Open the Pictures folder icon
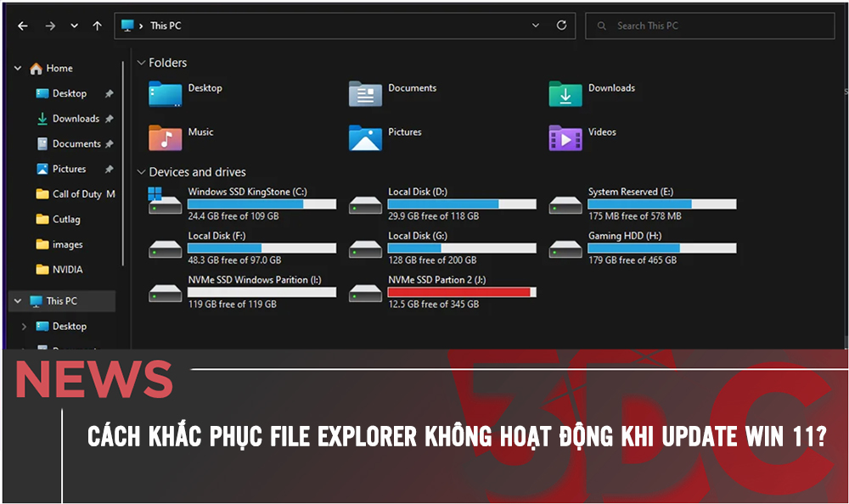Screen dimensions: 849x504 (x=365, y=137)
